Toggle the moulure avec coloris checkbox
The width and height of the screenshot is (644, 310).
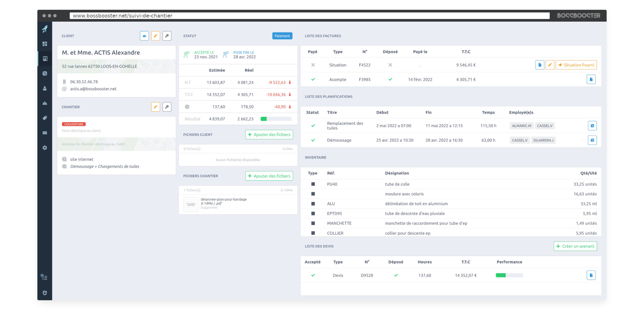click(313, 194)
